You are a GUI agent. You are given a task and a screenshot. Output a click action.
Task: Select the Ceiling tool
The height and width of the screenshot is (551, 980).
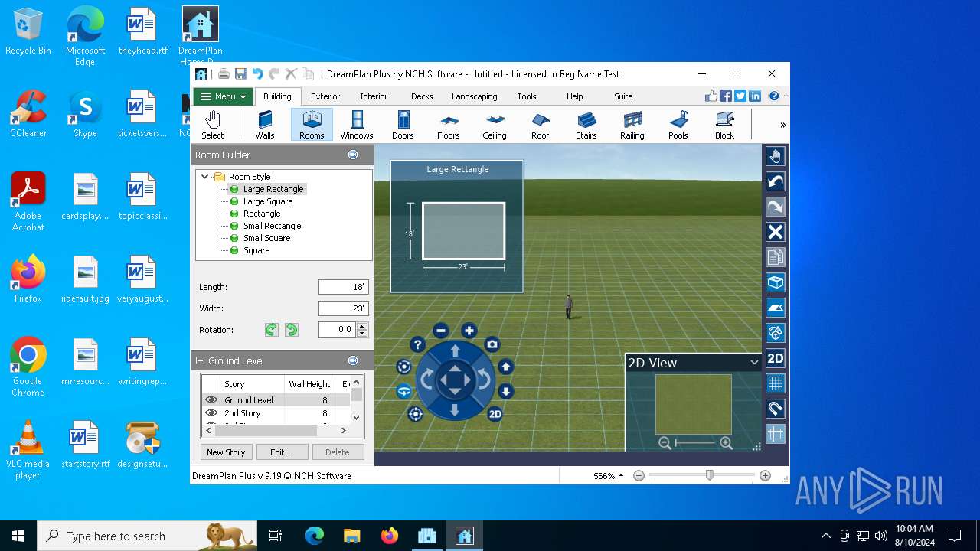pos(495,125)
